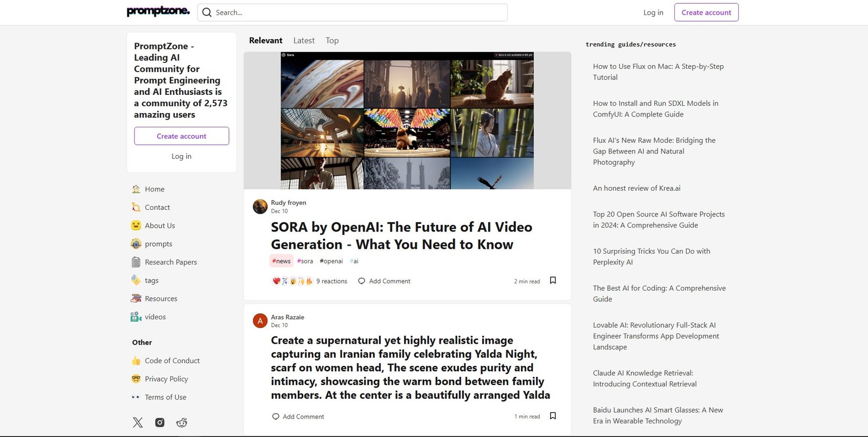
Task: Open the SORA post cover image
Action: pos(407,120)
